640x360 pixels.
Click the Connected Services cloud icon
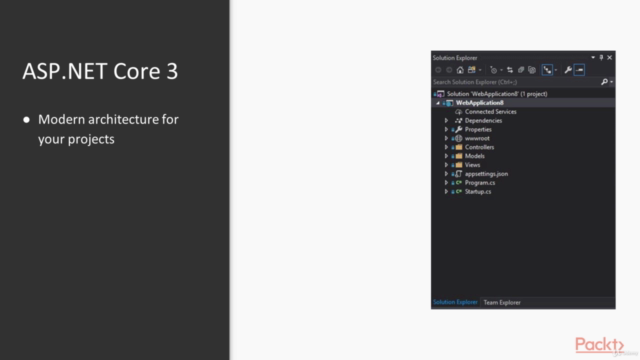pyautogui.click(x=459, y=112)
